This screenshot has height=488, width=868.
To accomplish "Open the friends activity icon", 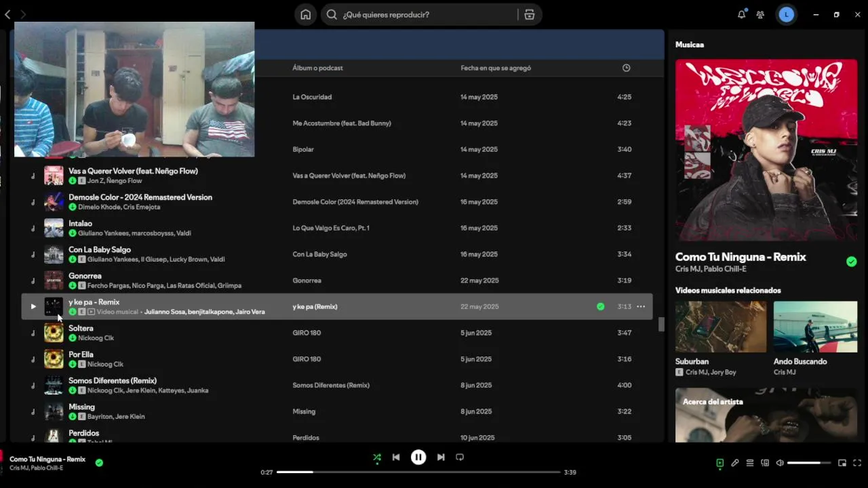I will pyautogui.click(x=760, y=14).
